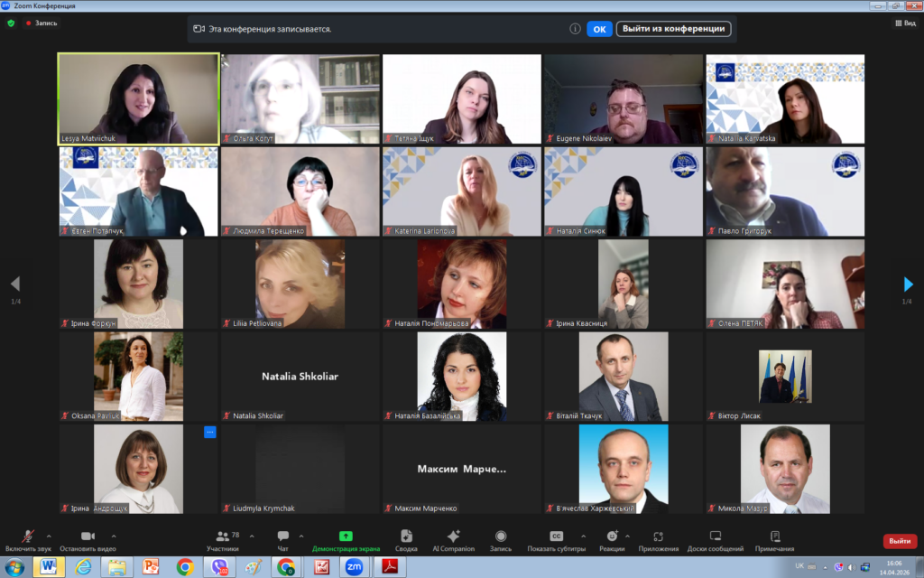Open the Участники participants panel
924x578 pixels.
pos(222,539)
